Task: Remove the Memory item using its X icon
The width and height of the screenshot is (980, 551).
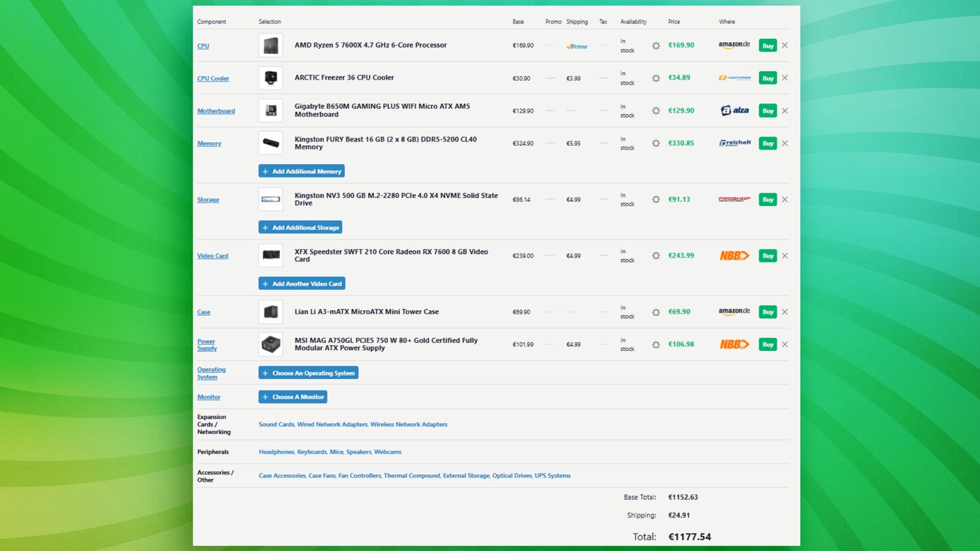Action: pos(785,144)
